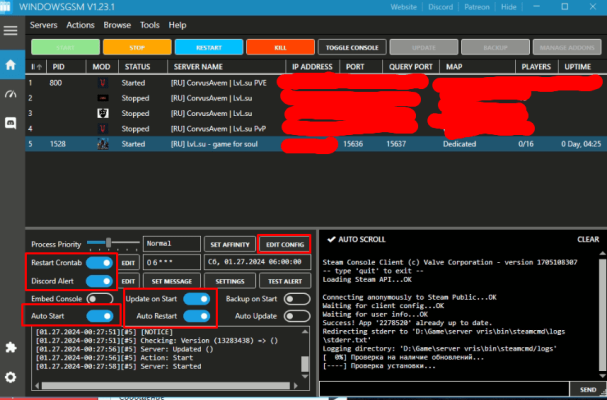This screenshot has height=400, width=607.
Task: Click the crontab expression field
Action: tap(171, 263)
